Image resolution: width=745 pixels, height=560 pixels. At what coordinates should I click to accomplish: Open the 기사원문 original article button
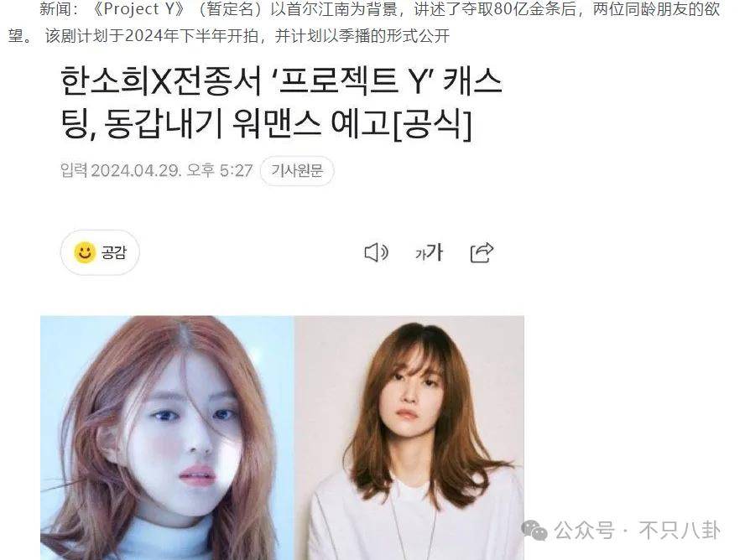click(x=297, y=170)
